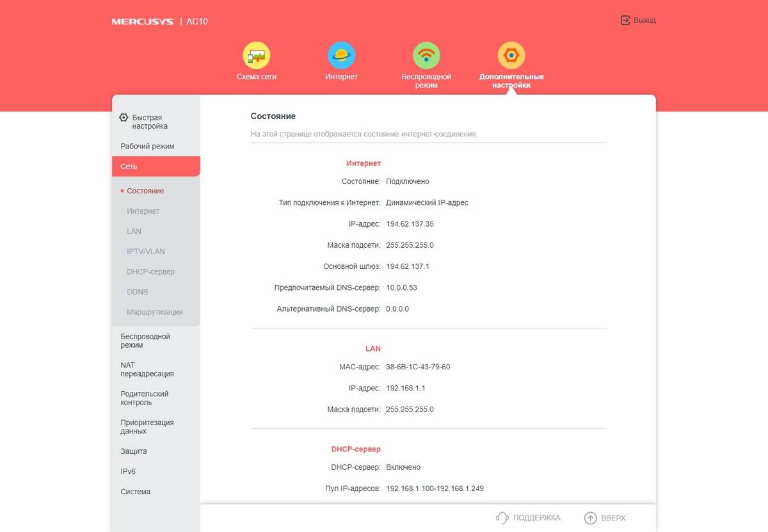768x532 pixels.
Task: Go to the Маршрутизация page
Action: pos(153,312)
